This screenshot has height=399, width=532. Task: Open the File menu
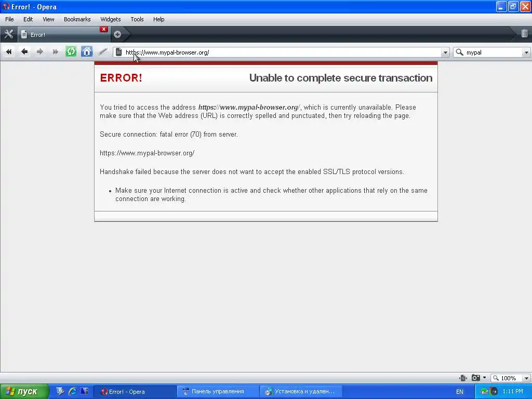pos(9,19)
